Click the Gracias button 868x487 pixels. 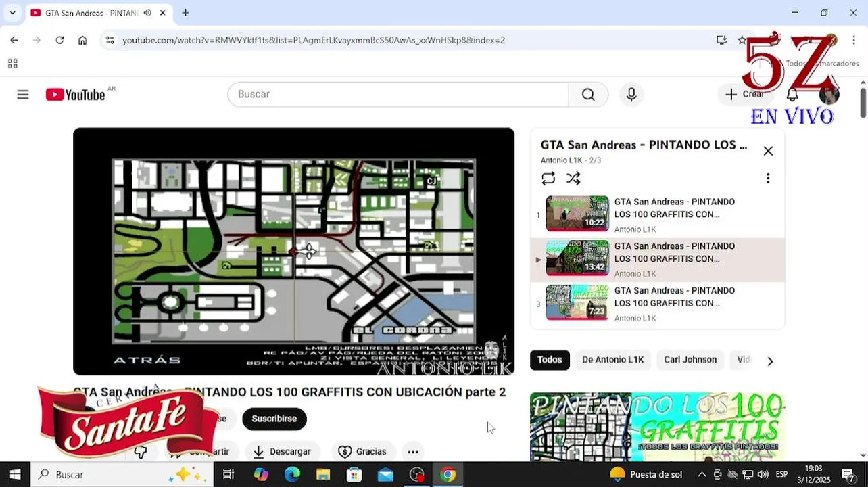(363, 452)
